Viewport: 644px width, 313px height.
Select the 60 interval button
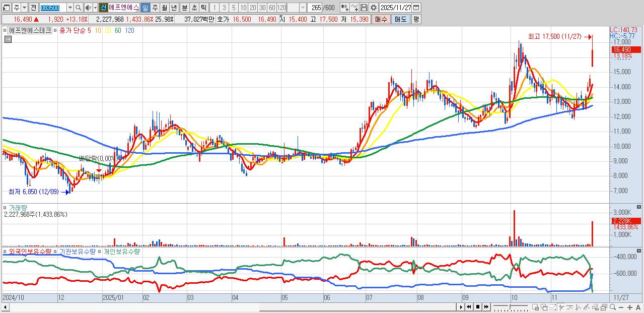coord(272,8)
